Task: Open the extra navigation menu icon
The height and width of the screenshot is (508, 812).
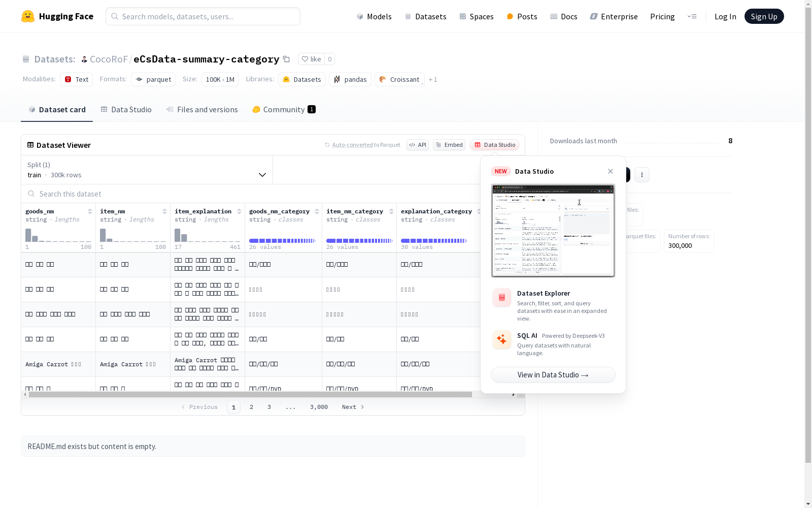Action: pos(692,16)
